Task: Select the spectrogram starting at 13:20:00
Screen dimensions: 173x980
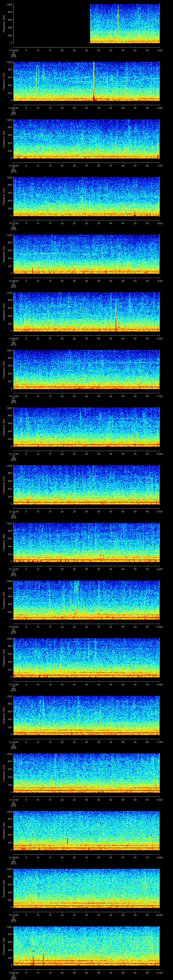Action: (x=87, y=946)
